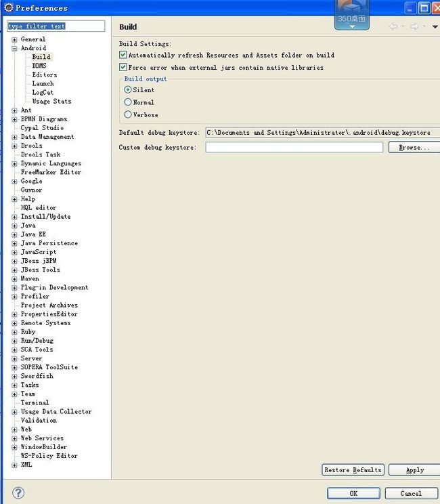The width and height of the screenshot is (440, 504).
Task: Open the Usage Stats page
Action: pos(51,101)
